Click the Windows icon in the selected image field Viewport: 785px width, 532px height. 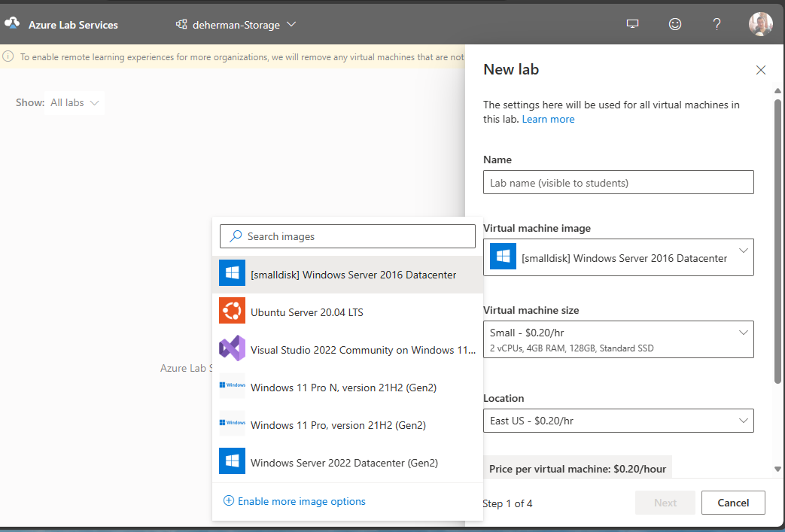click(504, 257)
